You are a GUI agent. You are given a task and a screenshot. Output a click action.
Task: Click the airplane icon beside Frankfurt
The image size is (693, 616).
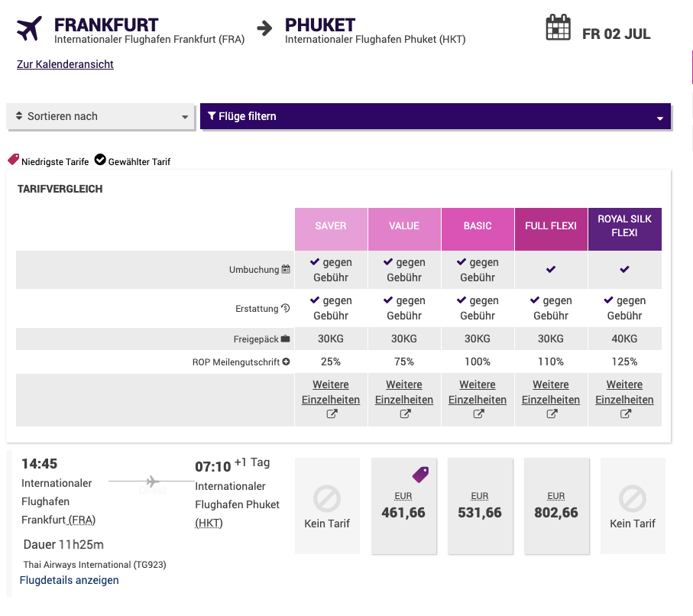pyautogui.click(x=29, y=29)
